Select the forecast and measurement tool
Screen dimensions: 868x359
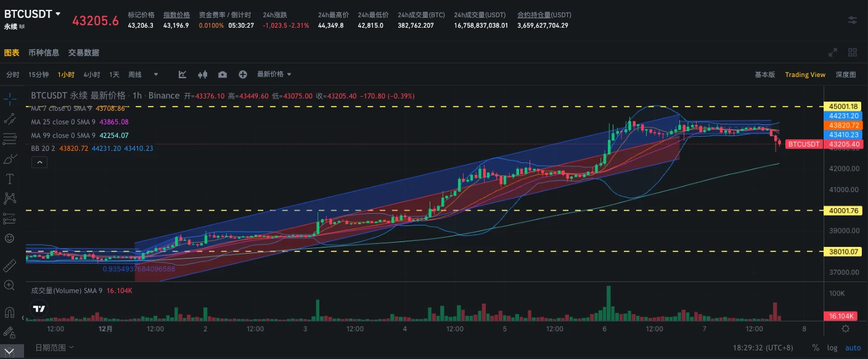9,218
